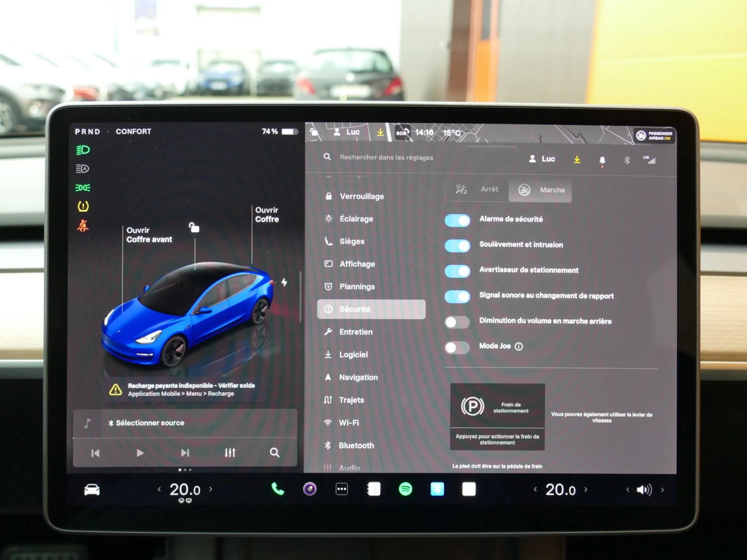Screen dimensions: 747x560
Task: Click the software download arrow icon
Action: click(x=577, y=159)
